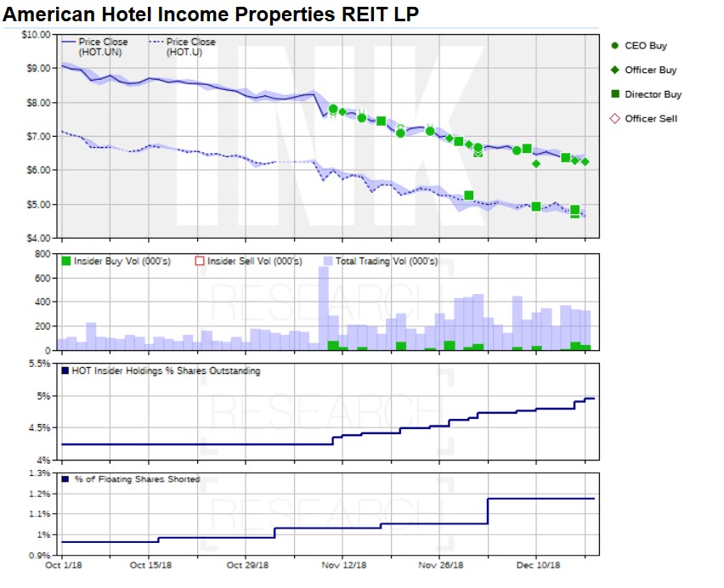This screenshot has height=588, width=724.
Task: Click the 'CEO Buy' legend label
Action: [x=646, y=46]
